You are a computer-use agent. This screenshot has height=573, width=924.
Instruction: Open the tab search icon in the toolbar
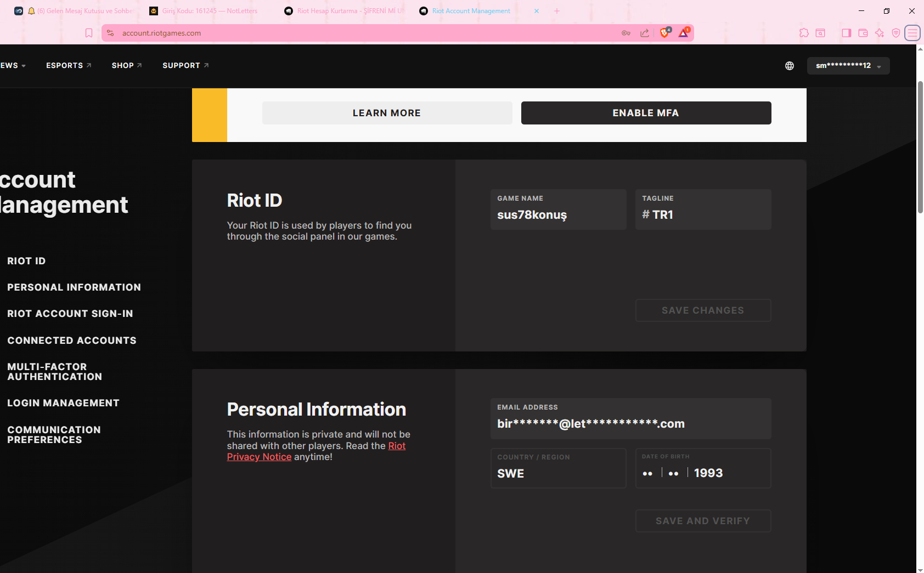click(x=820, y=33)
